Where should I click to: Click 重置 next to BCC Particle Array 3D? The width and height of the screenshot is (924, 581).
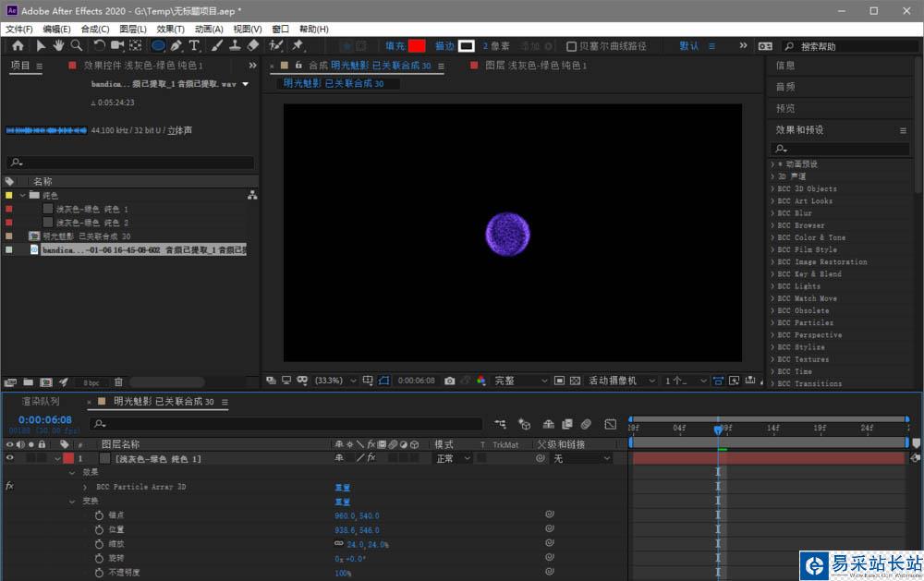coord(342,487)
